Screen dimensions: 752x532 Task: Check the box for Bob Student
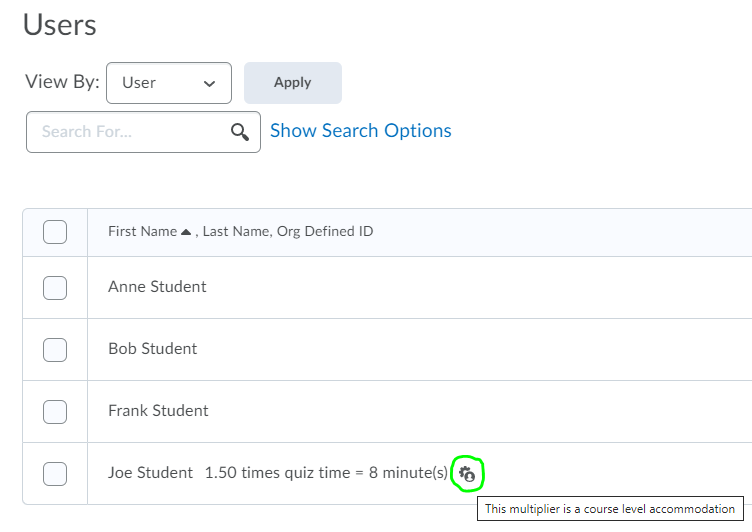tap(55, 350)
